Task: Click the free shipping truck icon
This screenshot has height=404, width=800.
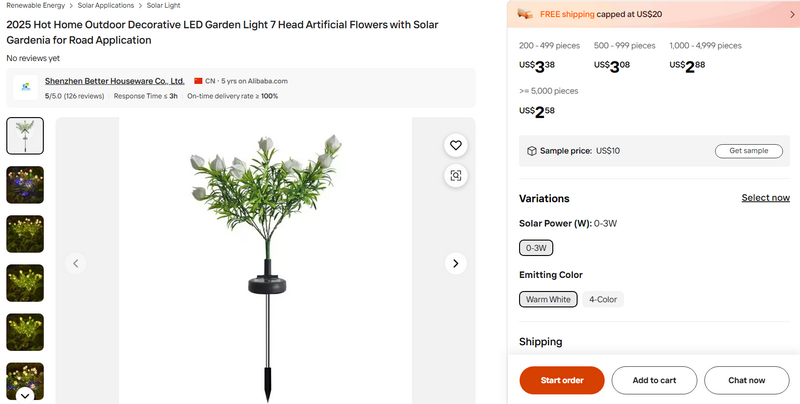Action: point(525,14)
